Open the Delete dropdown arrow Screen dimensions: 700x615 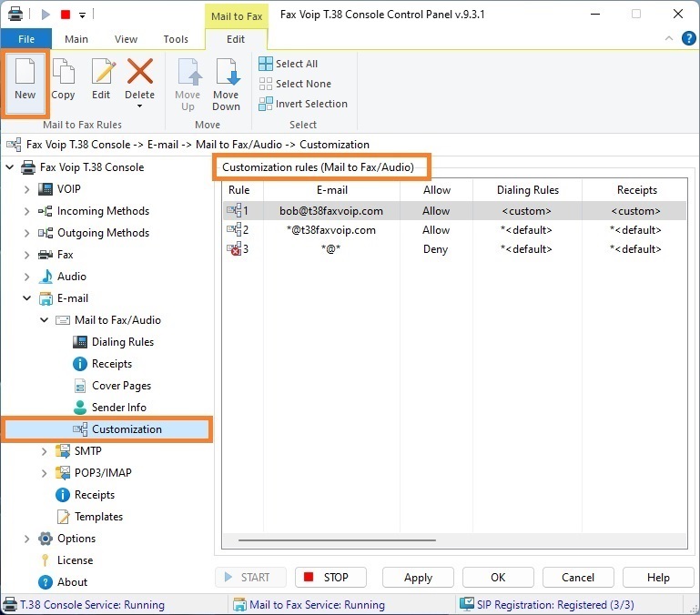(x=140, y=106)
